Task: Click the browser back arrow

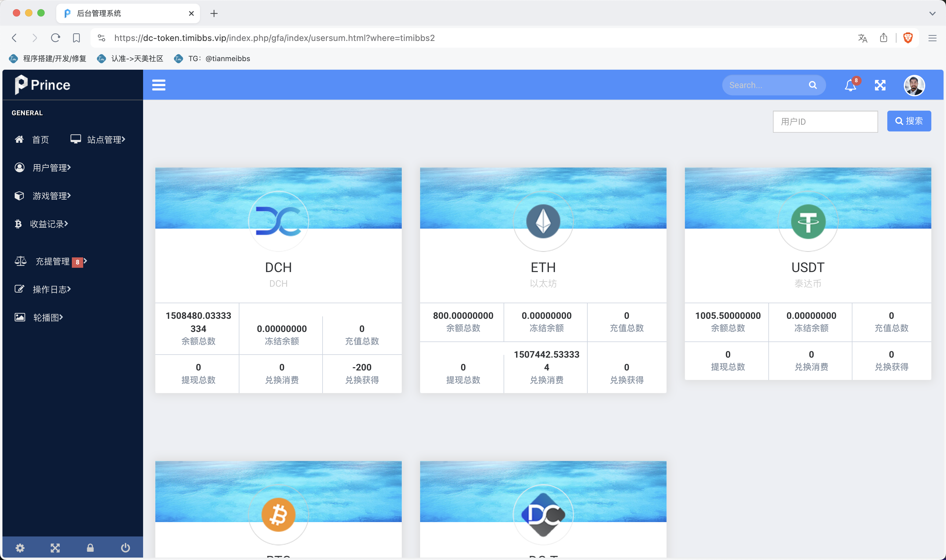Action: coord(14,38)
